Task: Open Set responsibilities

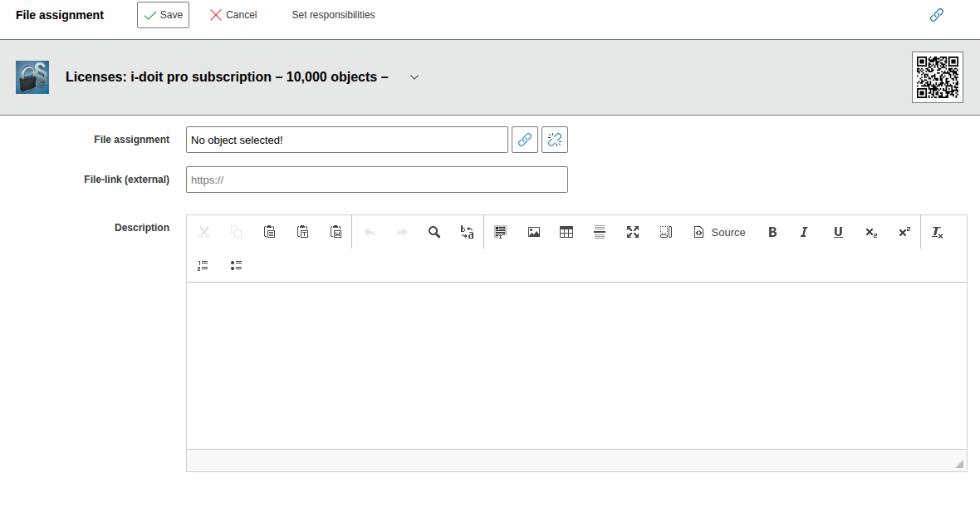Action: [x=333, y=15]
